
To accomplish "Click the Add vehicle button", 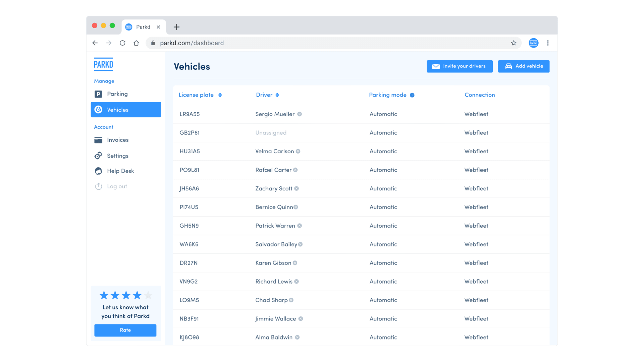I will (523, 66).
